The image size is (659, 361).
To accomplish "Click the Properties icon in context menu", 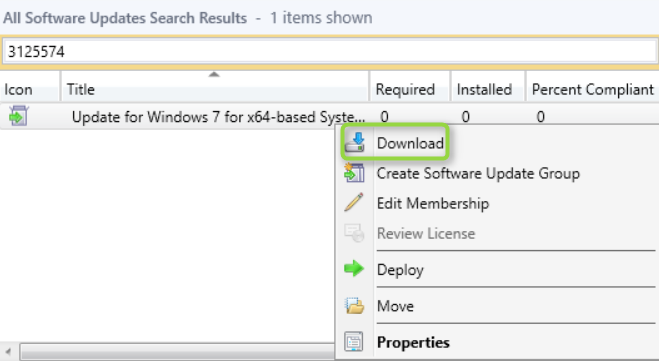I will (354, 342).
